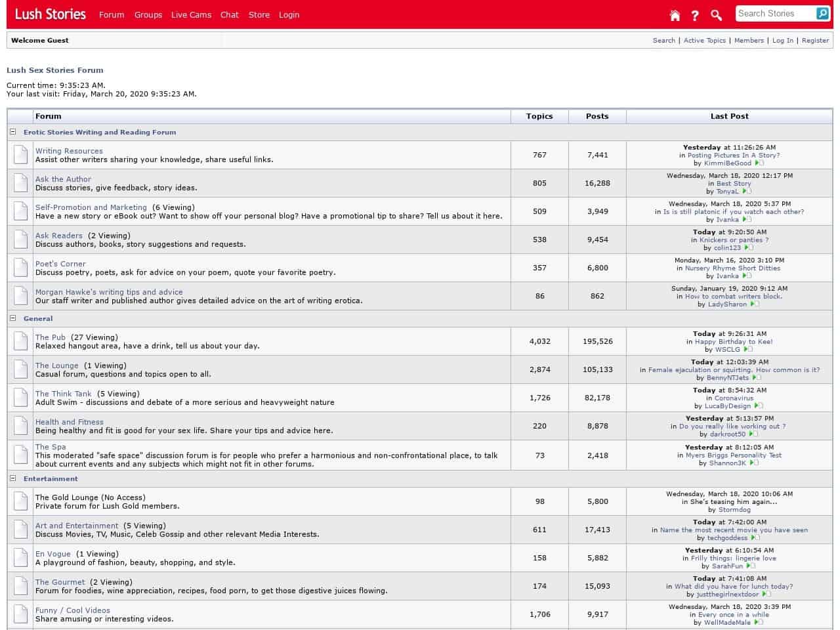Open the Chat menu item
840x630 pixels.
pyautogui.click(x=230, y=14)
